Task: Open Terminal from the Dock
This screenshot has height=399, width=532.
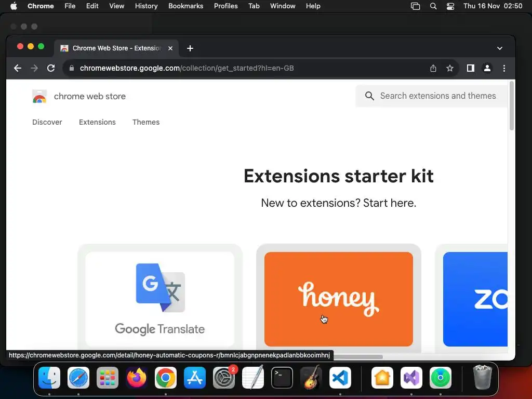Action: point(282,378)
